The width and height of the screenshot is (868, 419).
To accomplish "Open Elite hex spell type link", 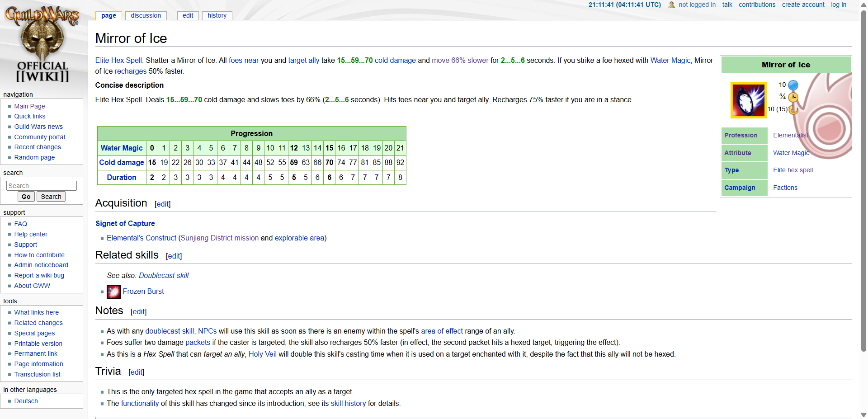I will [x=793, y=170].
